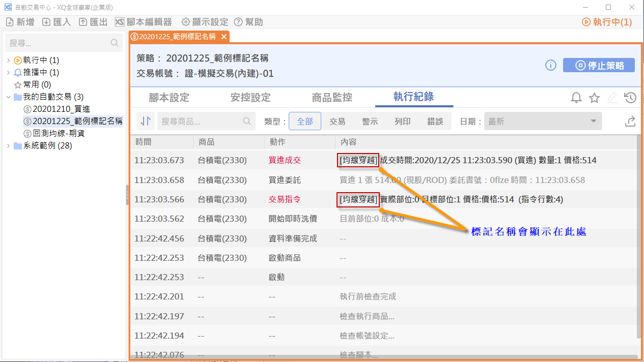This screenshot has width=644, height=362.
Task: Close the 20201225_範例標記名稱 tab
Action: tap(224, 37)
